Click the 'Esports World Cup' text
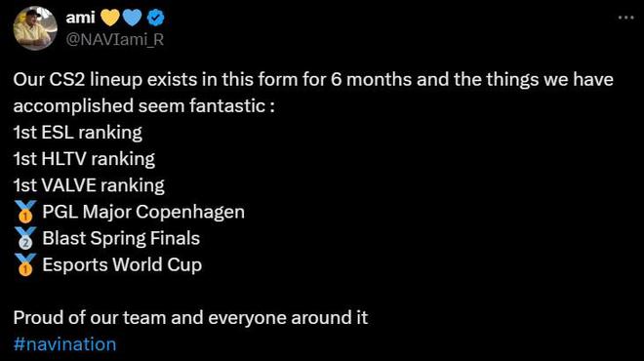This screenshot has width=644, height=361. 122,265
